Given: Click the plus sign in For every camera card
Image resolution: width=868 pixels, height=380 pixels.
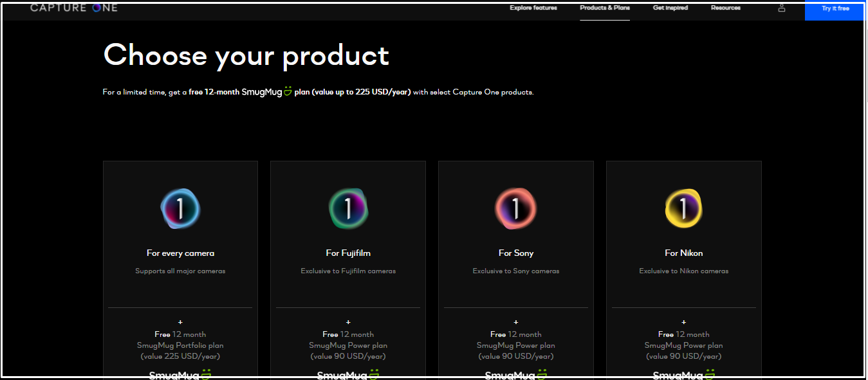Looking at the screenshot, I should pos(180,323).
